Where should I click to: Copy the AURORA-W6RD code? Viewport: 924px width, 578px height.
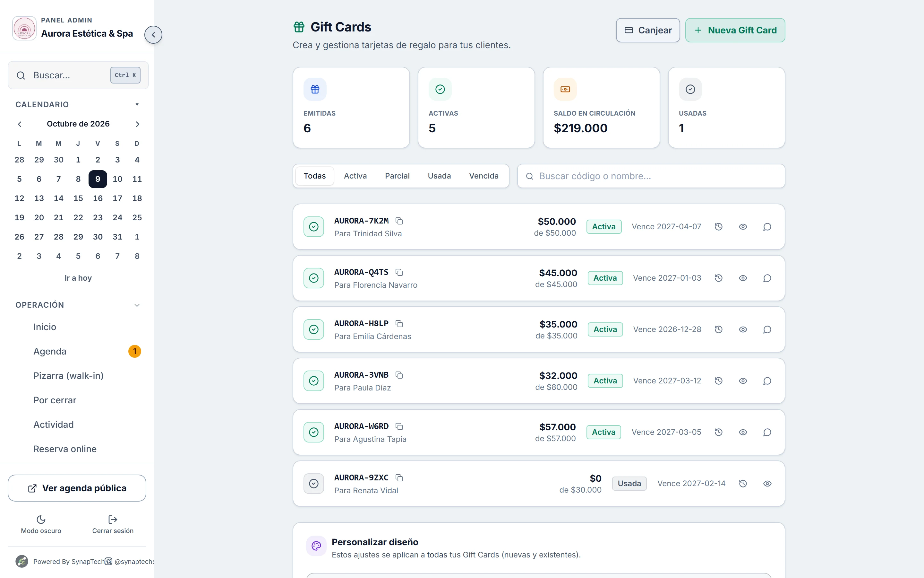(x=399, y=426)
